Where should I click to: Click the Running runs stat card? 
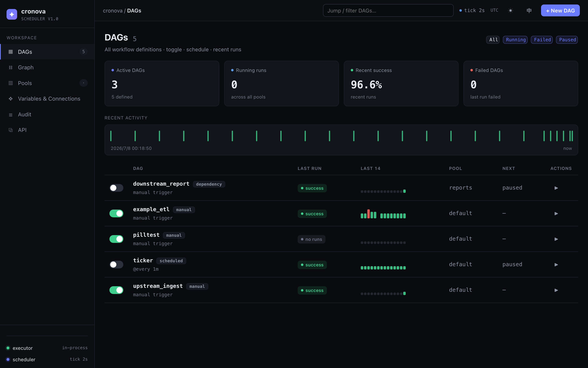point(281,83)
